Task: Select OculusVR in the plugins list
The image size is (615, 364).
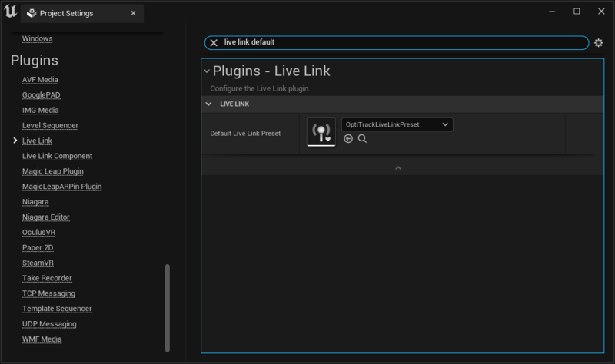Action: pyautogui.click(x=38, y=232)
